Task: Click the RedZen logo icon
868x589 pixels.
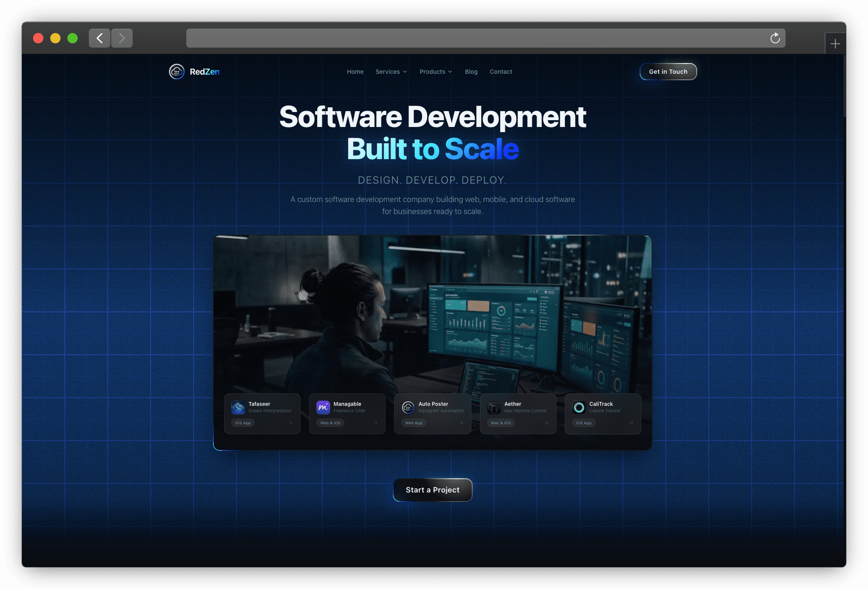Action: [x=176, y=72]
